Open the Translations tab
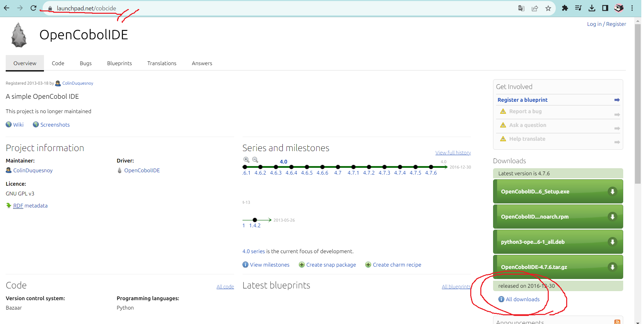Image resolution: width=644 pixels, height=324 pixels. click(162, 63)
